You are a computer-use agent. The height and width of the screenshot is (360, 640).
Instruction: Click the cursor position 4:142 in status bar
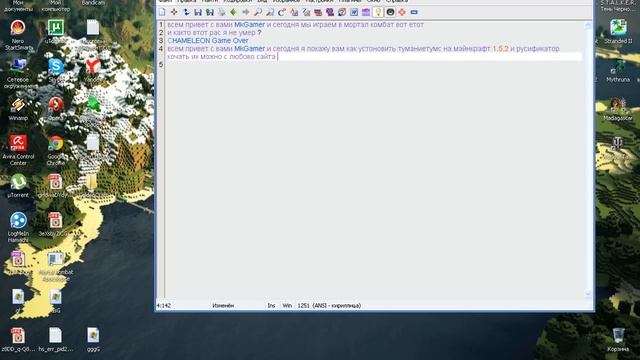point(164,305)
